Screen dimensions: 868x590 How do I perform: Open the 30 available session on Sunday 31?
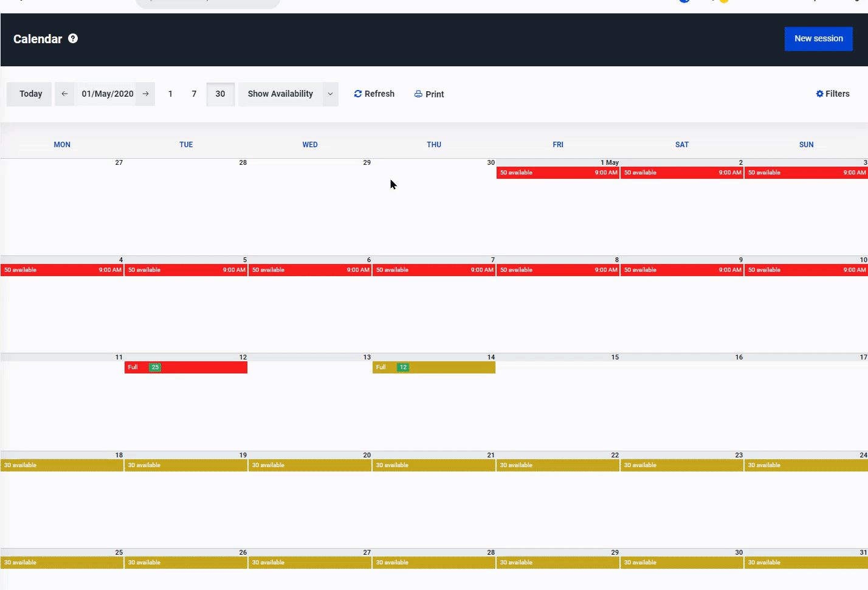point(807,563)
